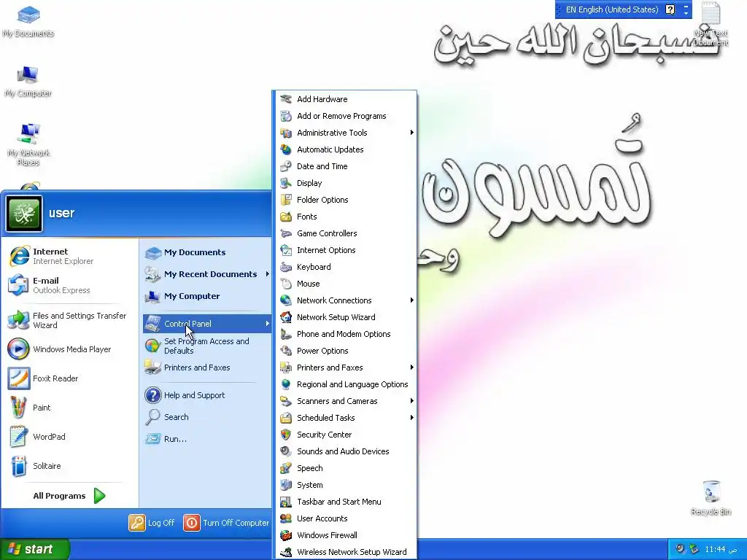Click the Internet Explorer icon in Start menu

point(19,256)
